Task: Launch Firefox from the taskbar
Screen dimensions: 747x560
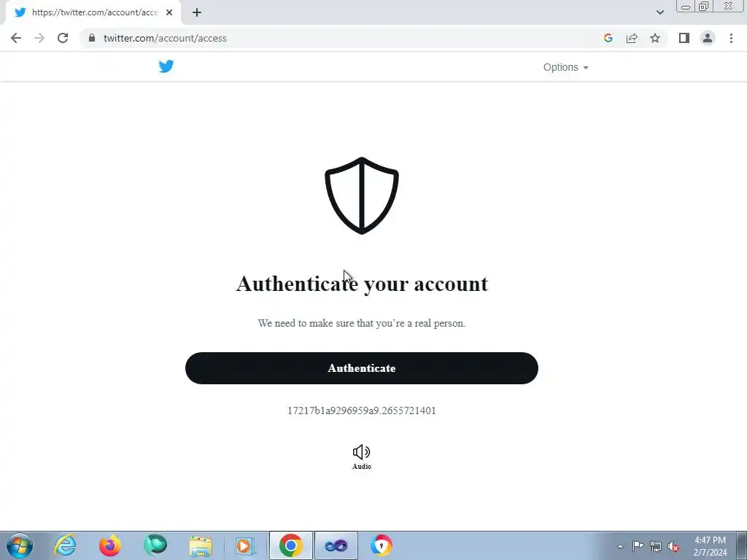Action: click(x=110, y=545)
